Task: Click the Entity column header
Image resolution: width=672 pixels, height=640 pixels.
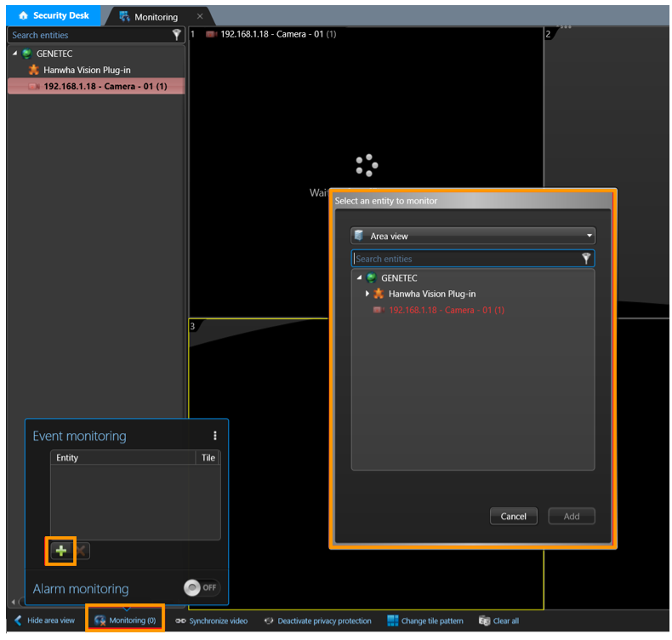Action: click(x=122, y=457)
